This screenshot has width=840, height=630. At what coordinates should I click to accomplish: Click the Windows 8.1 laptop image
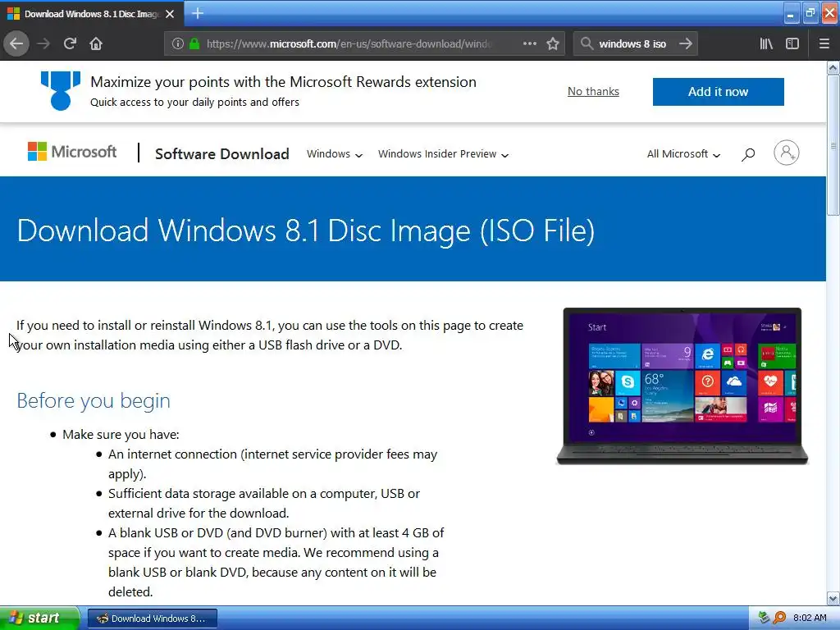pos(682,386)
